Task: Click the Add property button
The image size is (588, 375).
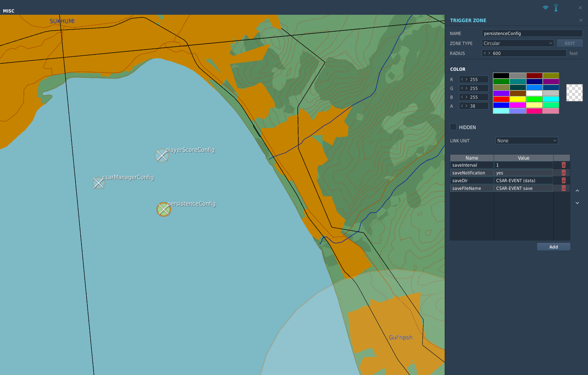Action: click(553, 247)
